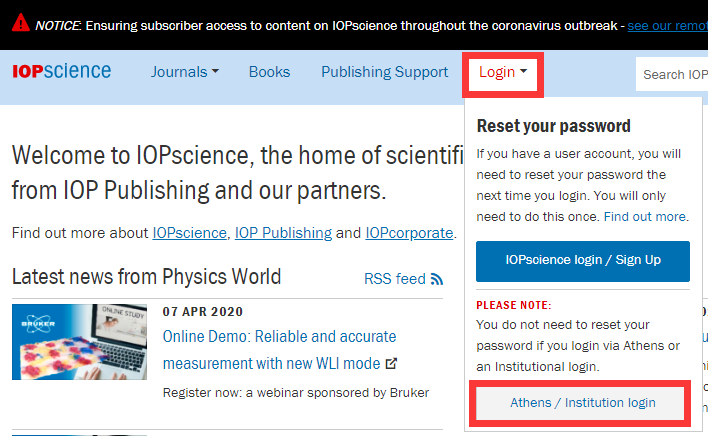Expand the Journals dropdown menu
Image resolution: width=708 pixels, height=436 pixels.
tap(184, 72)
